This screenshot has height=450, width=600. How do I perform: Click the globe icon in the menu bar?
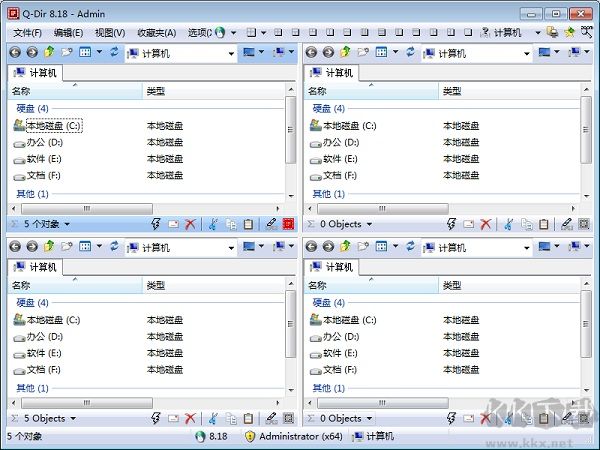(220, 33)
